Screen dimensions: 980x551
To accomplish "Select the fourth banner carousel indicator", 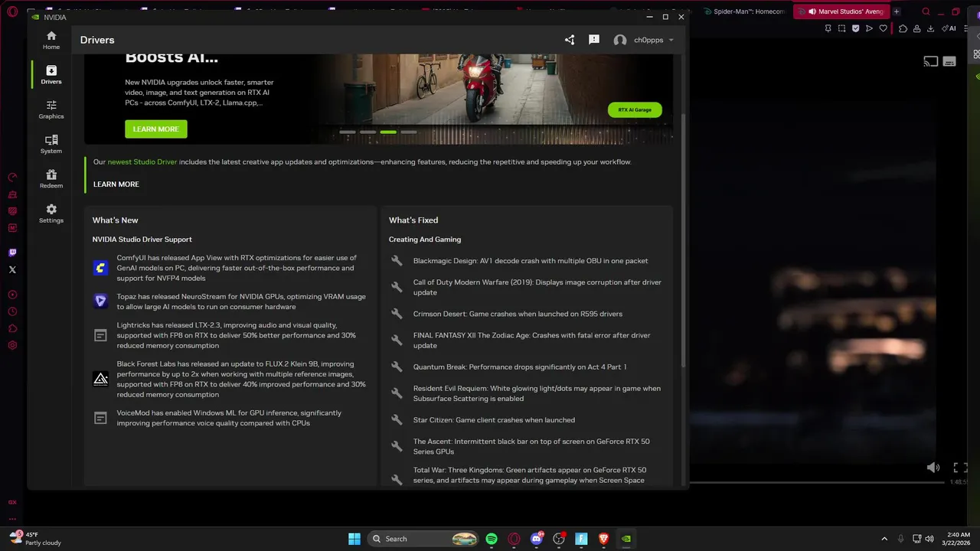I will (x=409, y=132).
